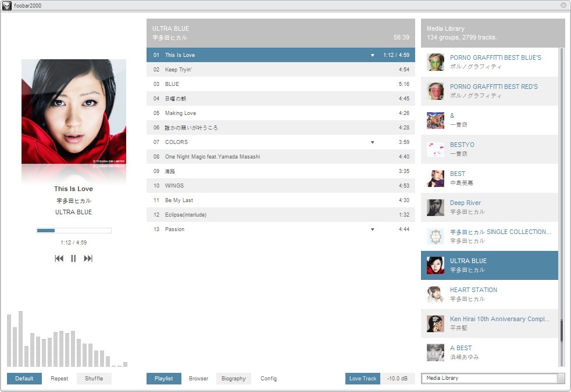Image resolution: width=571 pixels, height=392 pixels.
Task: Click the 1:12 / 4:59 time under progress bar
Action: [74, 243]
